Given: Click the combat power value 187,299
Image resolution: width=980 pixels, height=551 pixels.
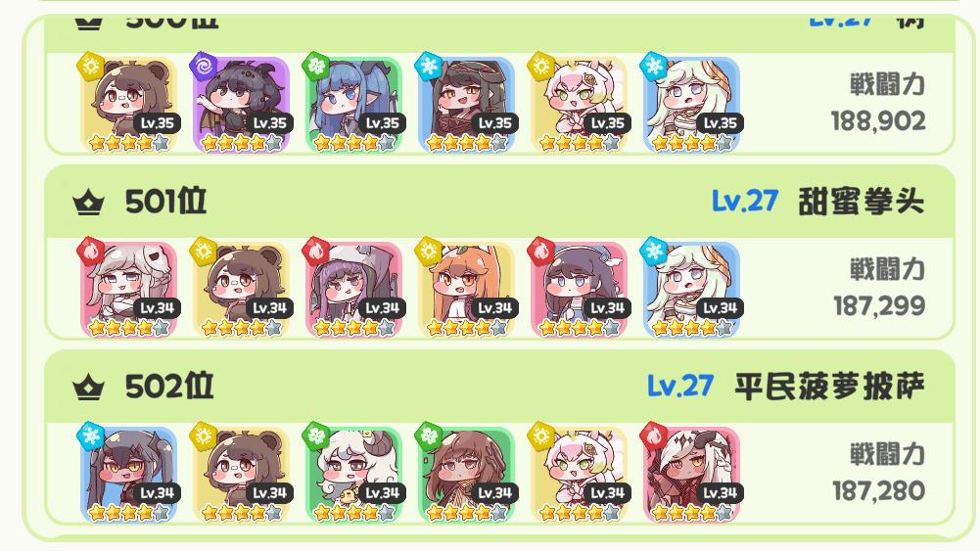Looking at the screenshot, I should click(x=879, y=306).
